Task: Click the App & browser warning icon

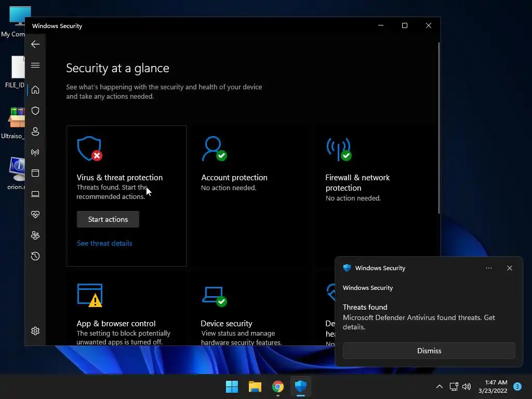Action: click(90, 295)
